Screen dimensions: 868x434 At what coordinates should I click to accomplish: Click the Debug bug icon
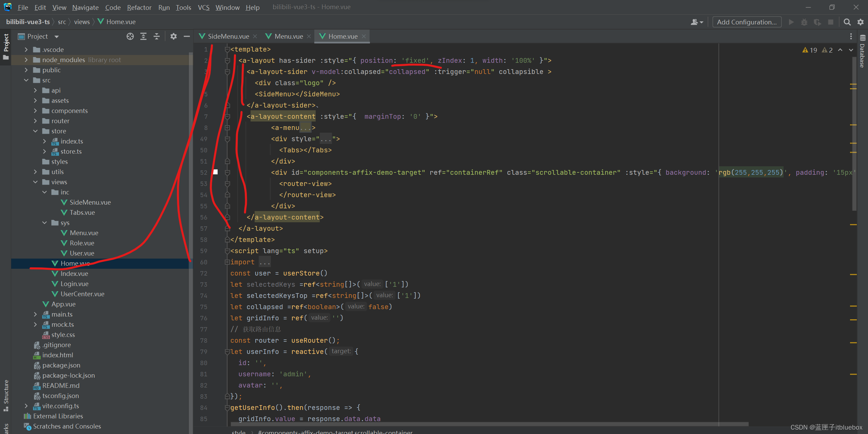[804, 22]
